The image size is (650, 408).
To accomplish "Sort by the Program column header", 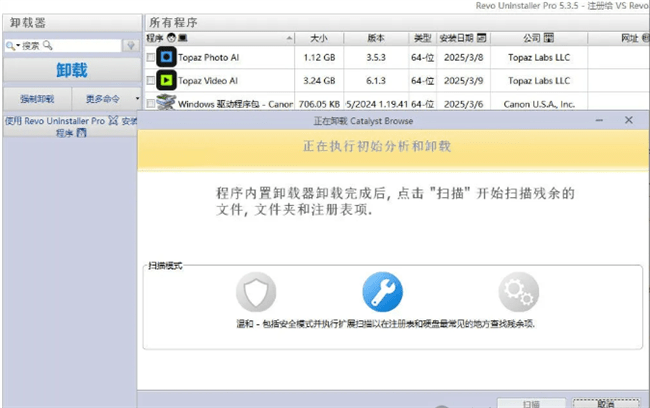I will [219, 38].
